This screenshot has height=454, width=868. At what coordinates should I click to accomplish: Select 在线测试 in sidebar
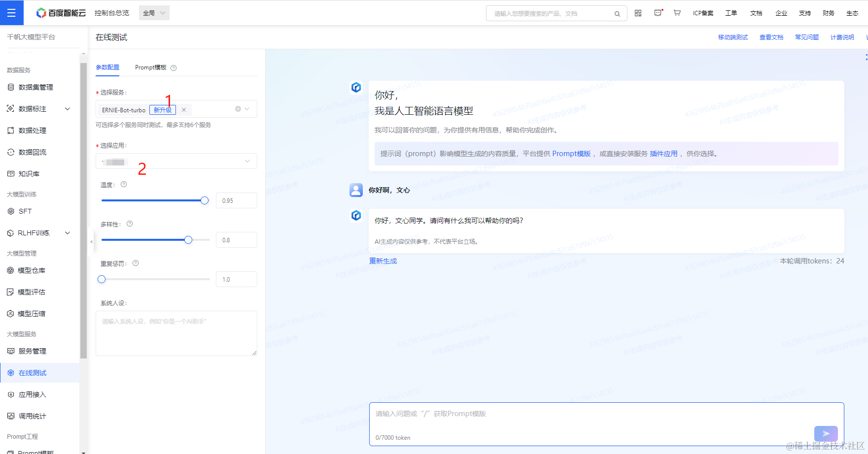(39, 373)
